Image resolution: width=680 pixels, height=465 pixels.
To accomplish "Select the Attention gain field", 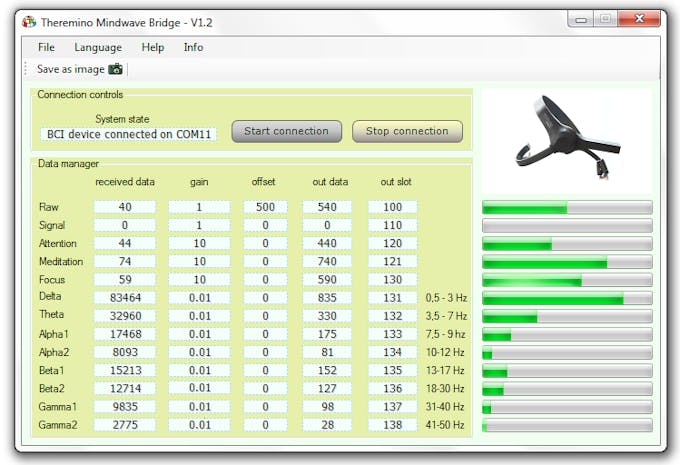I will click(x=199, y=243).
